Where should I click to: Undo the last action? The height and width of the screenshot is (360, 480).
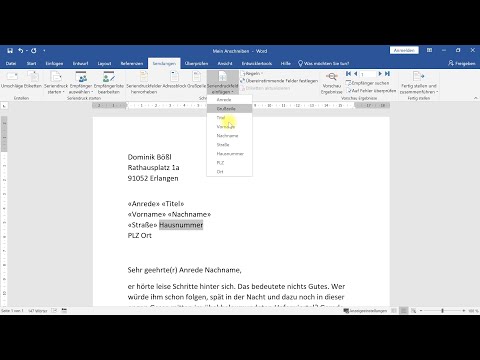(21, 51)
